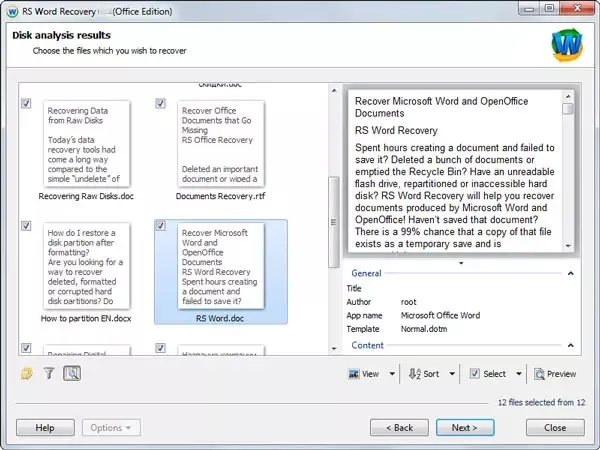600x450 pixels.
Task: Click the Next button
Action: tap(465, 427)
